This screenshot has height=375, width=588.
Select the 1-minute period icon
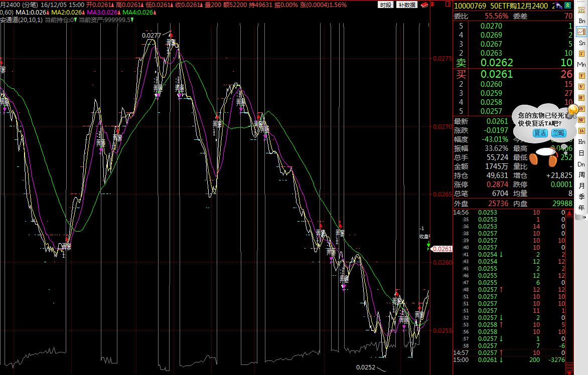581,54
